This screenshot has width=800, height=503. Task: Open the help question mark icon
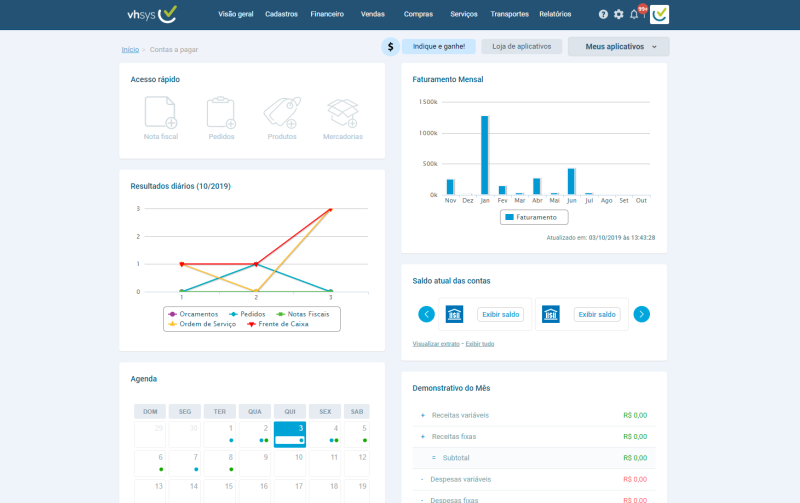603,14
